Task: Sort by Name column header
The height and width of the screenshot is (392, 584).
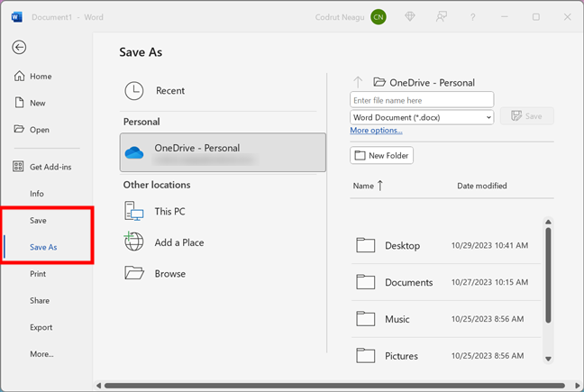Action: tap(363, 186)
